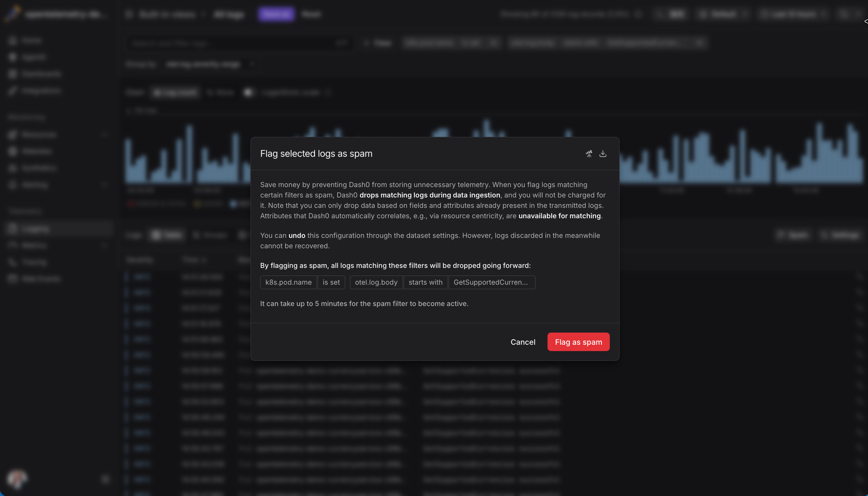Open the Metrics section in sidebar

click(x=34, y=245)
